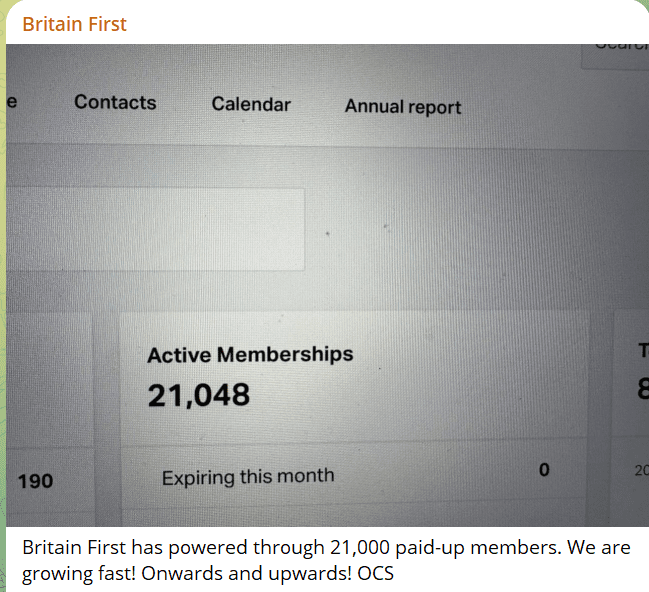Select the Annual report tab
649x592 pixels.
pyautogui.click(x=403, y=107)
